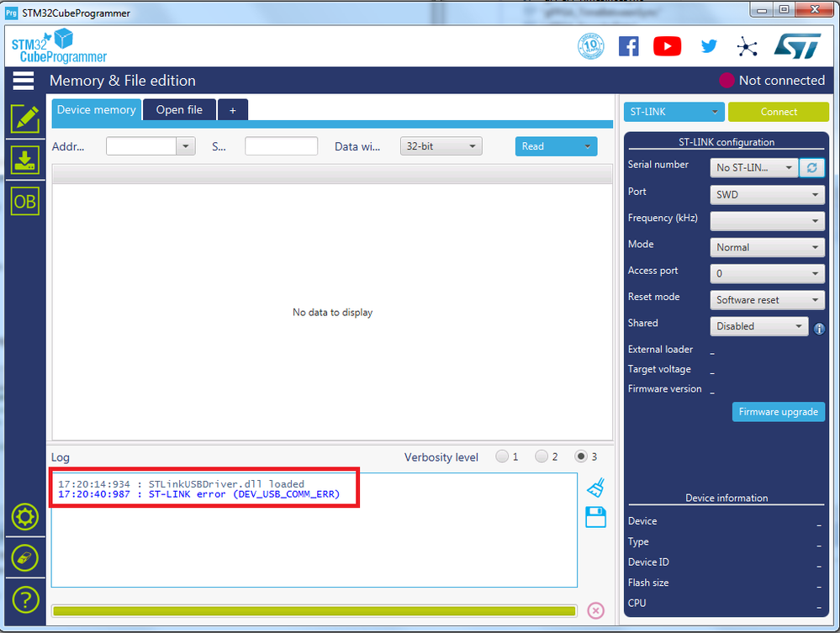This screenshot has height=633, width=840.
Task: Open the Access port dropdown
Action: pos(767,273)
